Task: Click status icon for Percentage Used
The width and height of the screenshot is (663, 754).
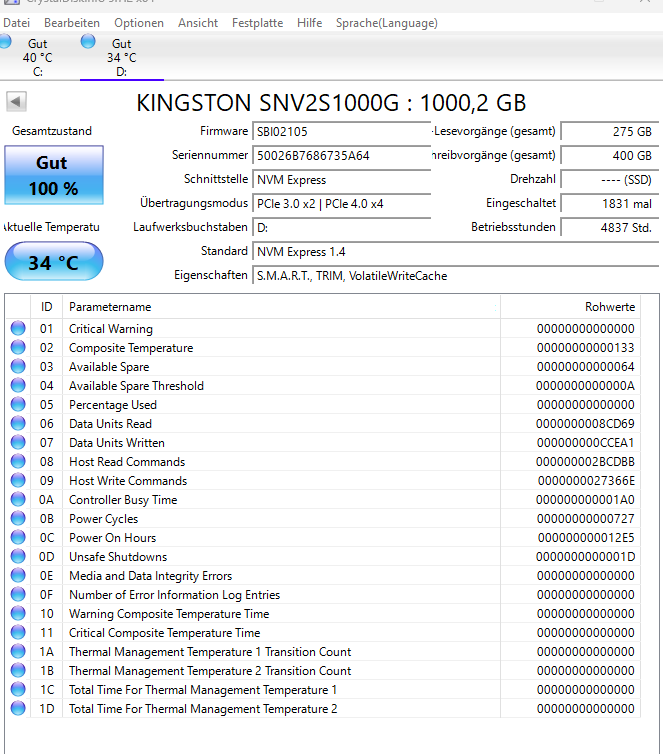Action: pyautogui.click(x=18, y=404)
